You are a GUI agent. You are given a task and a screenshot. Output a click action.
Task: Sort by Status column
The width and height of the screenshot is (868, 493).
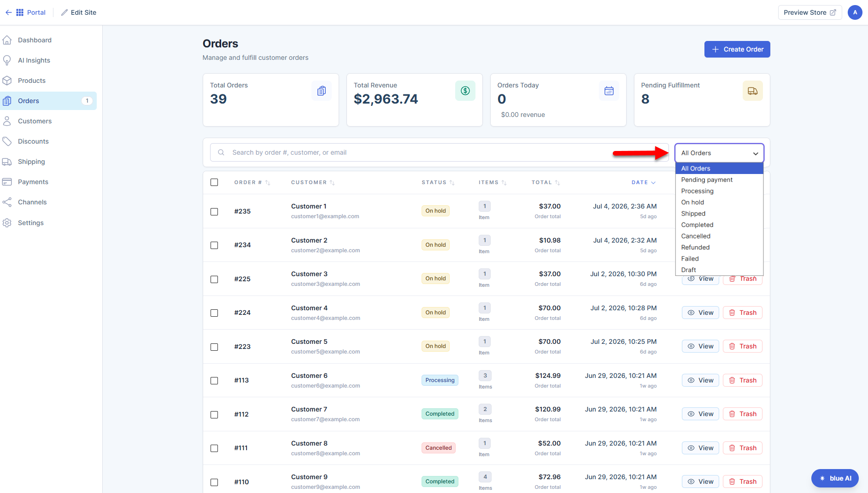click(438, 183)
